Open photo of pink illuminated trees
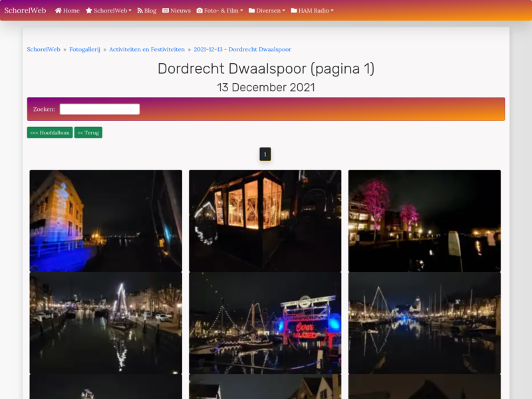Image resolution: width=532 pixels, height=399 pixels. pyautogui.click(x=424, y=221)
